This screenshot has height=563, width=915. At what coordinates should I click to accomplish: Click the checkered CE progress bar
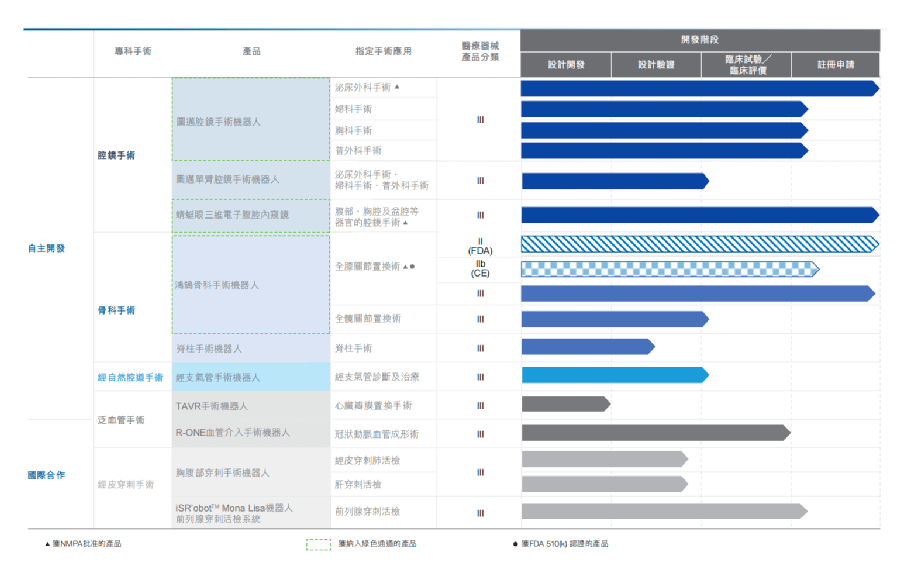pos(669,268)
